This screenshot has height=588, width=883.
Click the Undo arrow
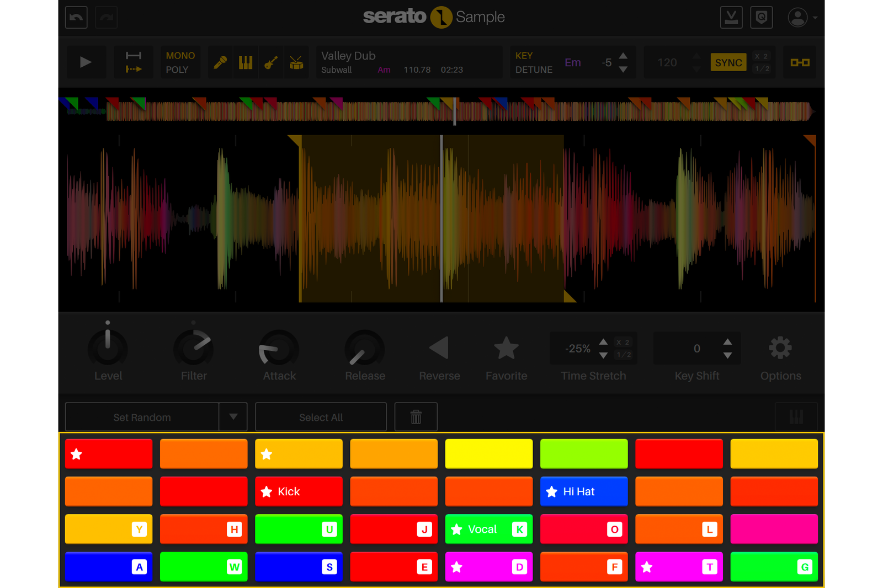point(76,17)
